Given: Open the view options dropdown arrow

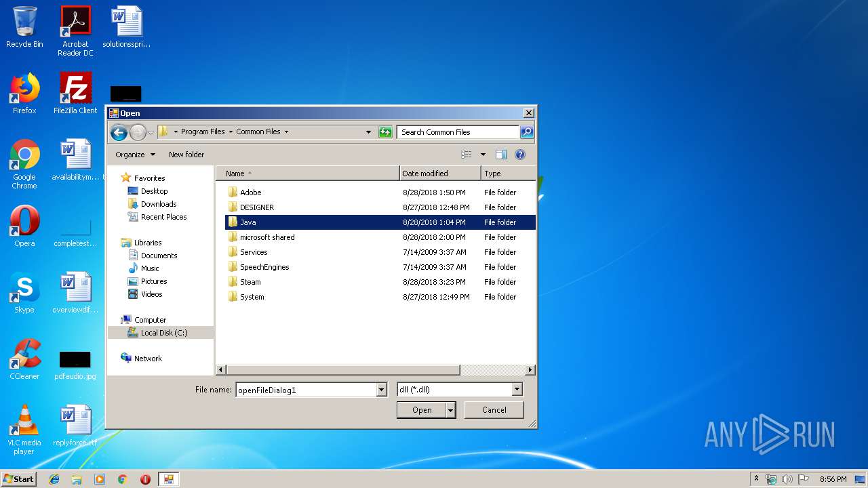Looking at the screenshot, I should [483, 155].
